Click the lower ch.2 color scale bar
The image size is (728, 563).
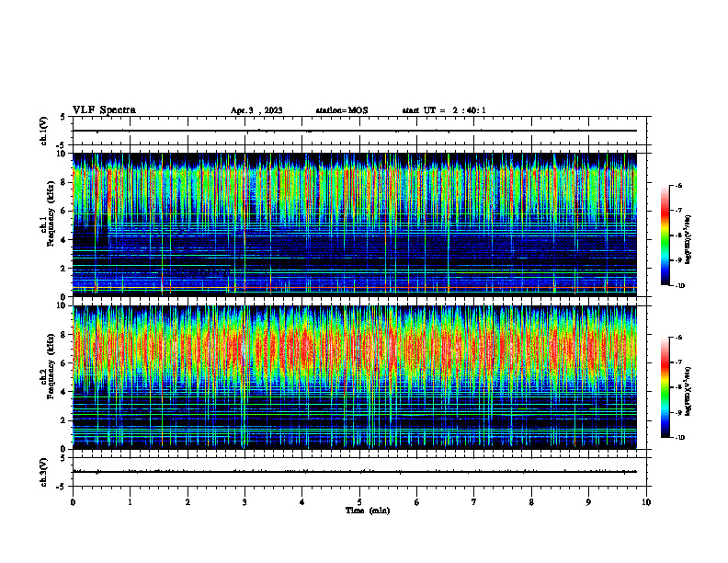coord(665,387)
